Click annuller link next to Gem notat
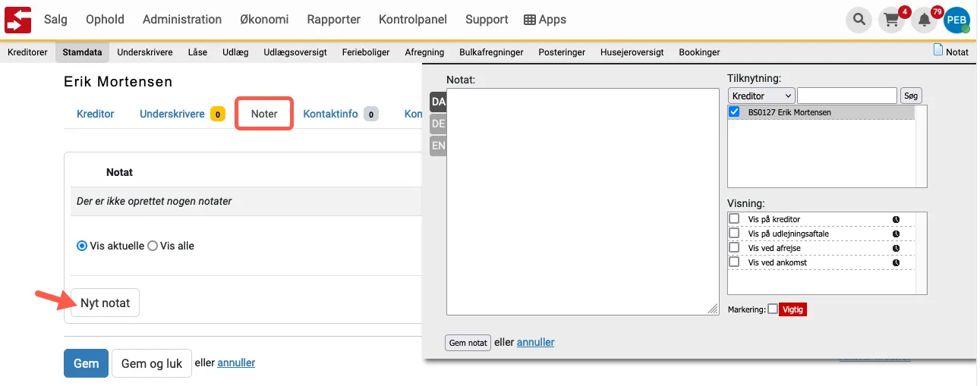Image resolution: width=980 pixels, height=386 pixels. pyautogui.click(x=536, y=342)
